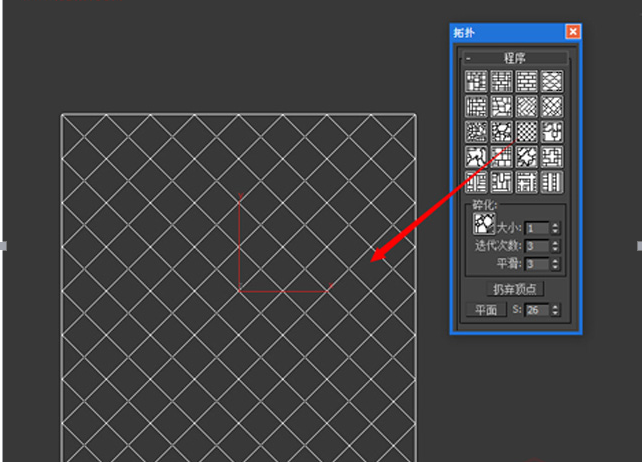The width and height of the screenshot is (642, 462).
Task: Apply the plank layout, first icon bottom row
Action: (x=476, y=182)
